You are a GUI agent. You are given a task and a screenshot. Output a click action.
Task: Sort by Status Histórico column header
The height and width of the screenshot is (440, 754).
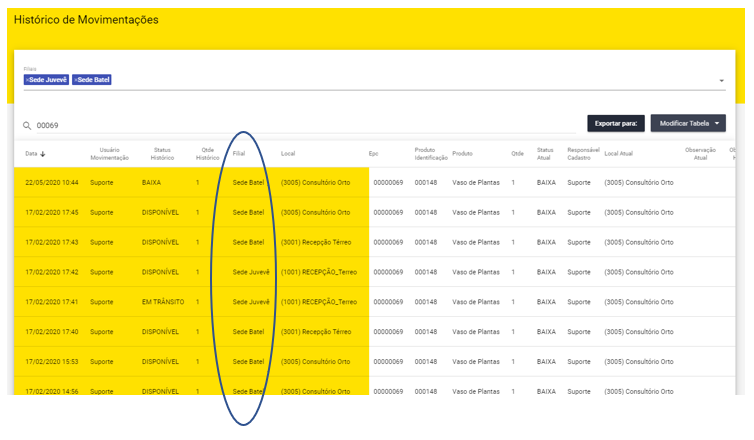coord(162,154)
